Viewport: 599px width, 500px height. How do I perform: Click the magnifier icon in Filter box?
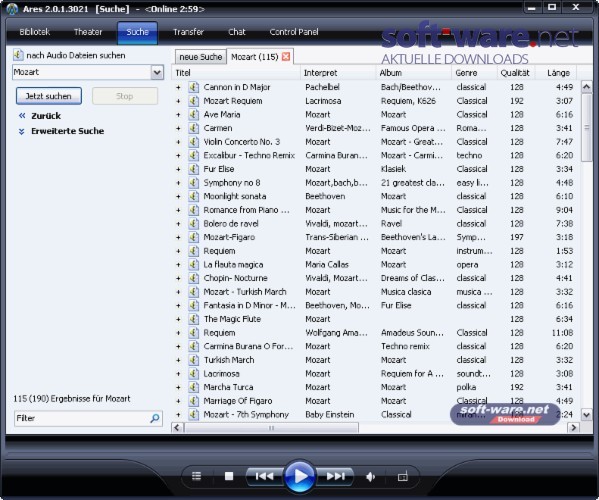point(155,418)
